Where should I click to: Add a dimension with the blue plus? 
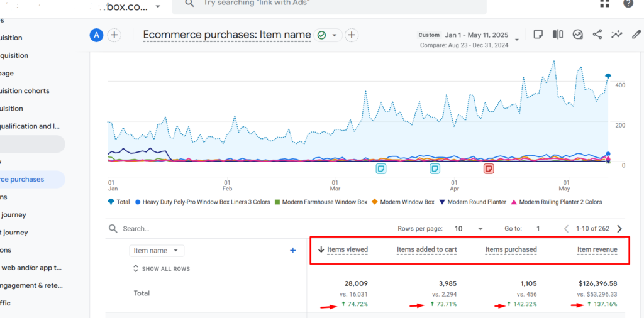point(292,250)
